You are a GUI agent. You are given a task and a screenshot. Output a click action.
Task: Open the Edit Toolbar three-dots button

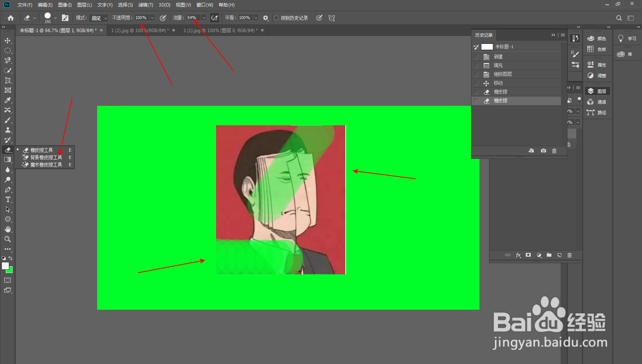[x=8, y=249]
